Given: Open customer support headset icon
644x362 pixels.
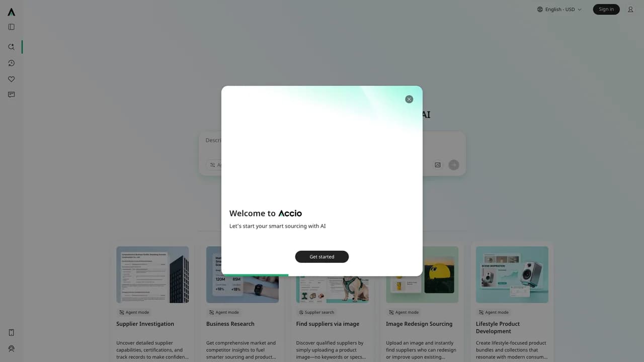Looking at the screenshot, I should [12, 348].
